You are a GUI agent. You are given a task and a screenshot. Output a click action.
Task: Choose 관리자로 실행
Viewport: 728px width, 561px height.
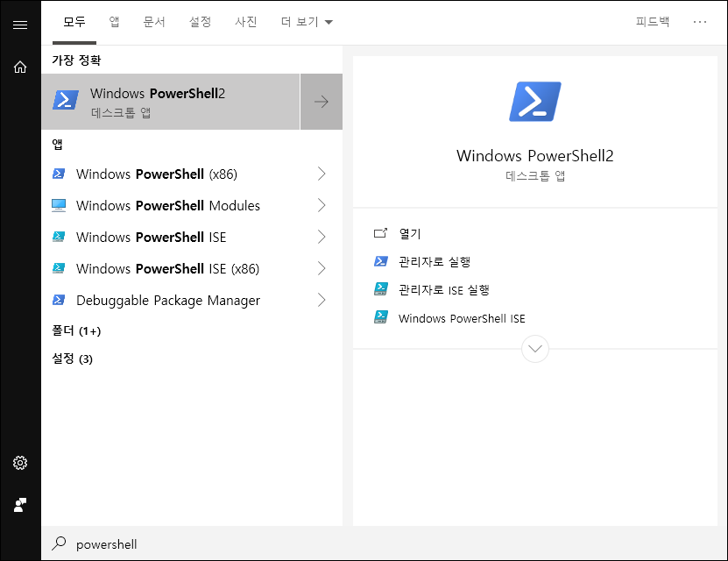435,262
